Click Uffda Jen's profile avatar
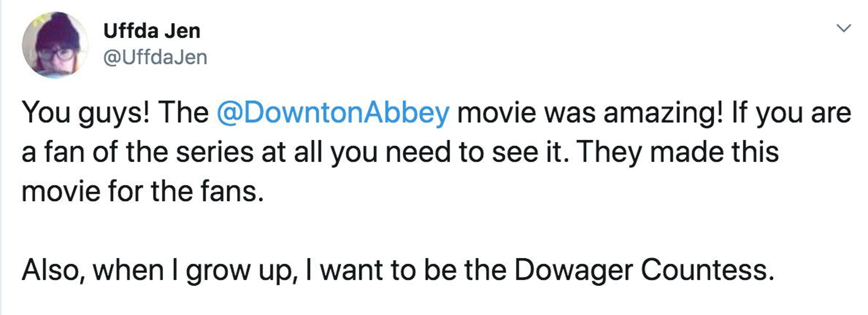 [55, 45]
